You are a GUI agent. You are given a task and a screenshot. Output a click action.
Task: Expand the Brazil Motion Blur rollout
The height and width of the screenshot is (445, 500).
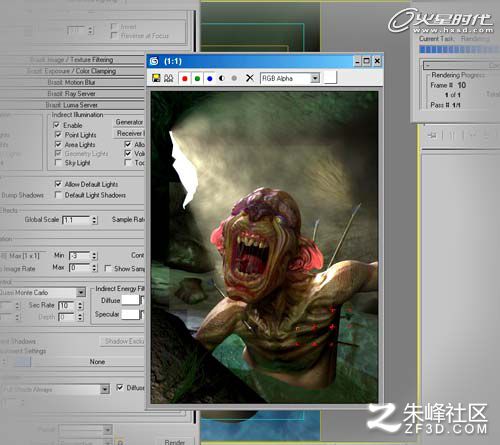(72, 82)
